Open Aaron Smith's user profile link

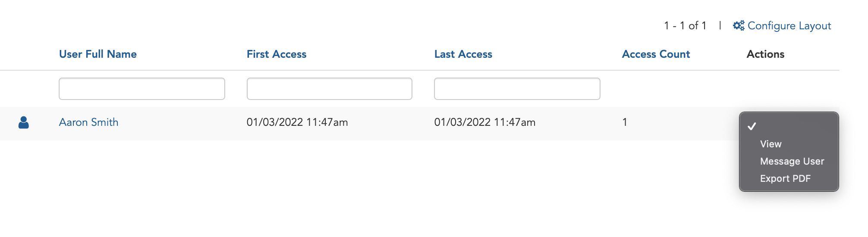coord(88,122)
